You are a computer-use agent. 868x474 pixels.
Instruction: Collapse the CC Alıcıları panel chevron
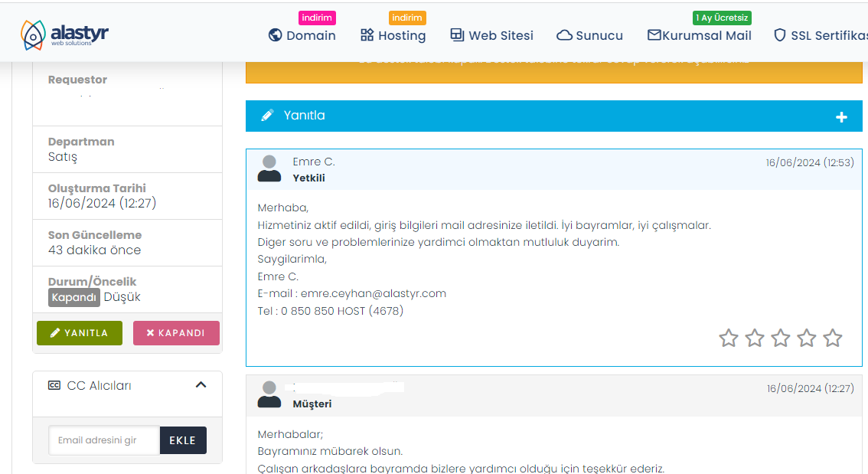pos(201,385)
